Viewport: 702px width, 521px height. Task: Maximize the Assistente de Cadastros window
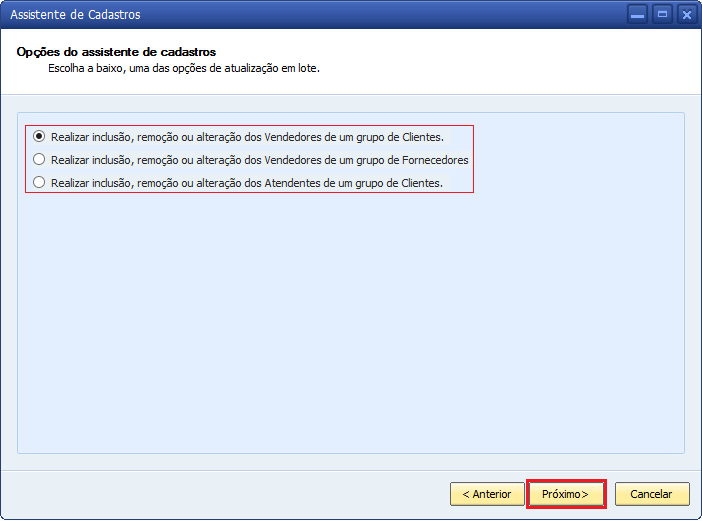coord(662,15)
